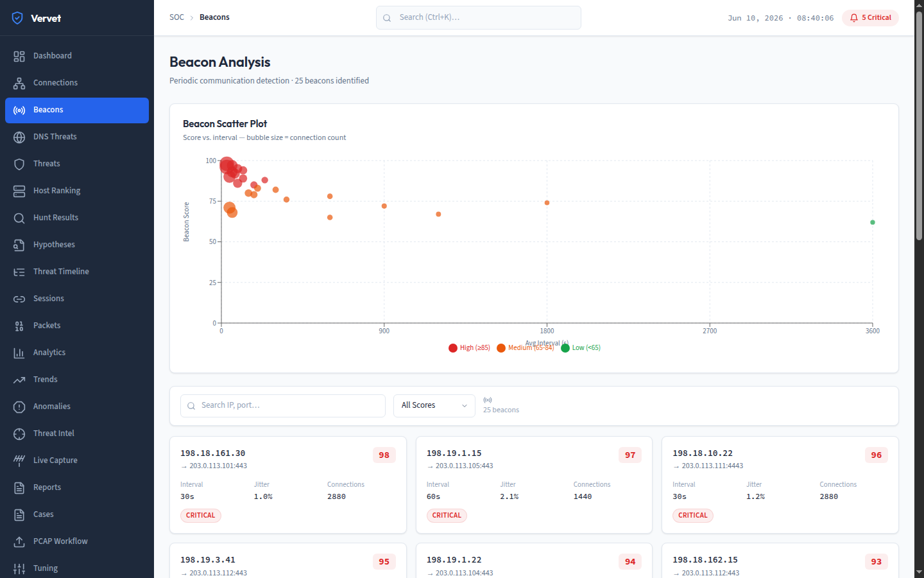The height and width of the screenshot is (578, 924).
Task: Open the Tuning sliders icon
Action: [x=19, y=568]
